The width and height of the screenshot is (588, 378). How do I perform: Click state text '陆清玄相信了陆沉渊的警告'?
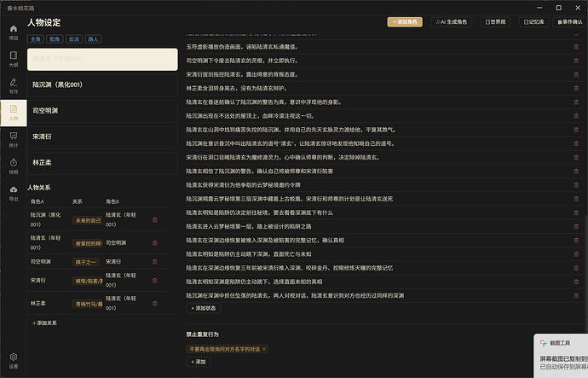260,172
